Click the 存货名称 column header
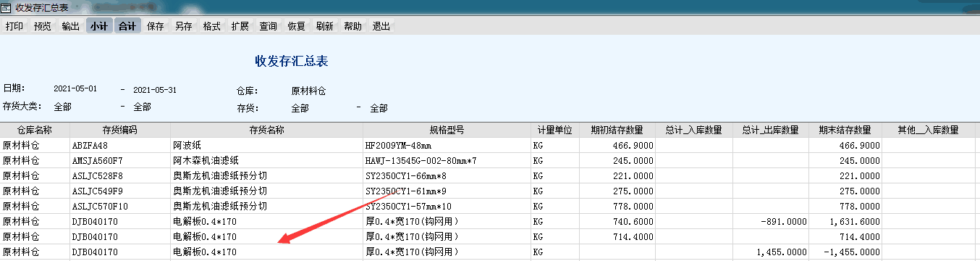This screenshot has height=261, width=980. pos(266,130)
